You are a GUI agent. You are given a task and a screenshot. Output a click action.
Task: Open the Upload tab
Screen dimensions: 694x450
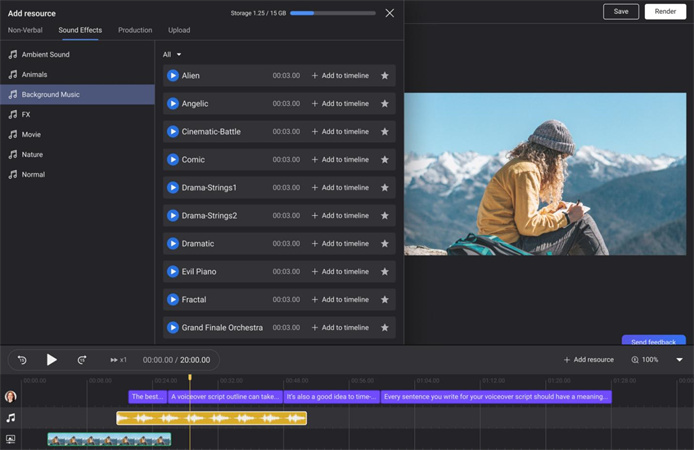179,30
